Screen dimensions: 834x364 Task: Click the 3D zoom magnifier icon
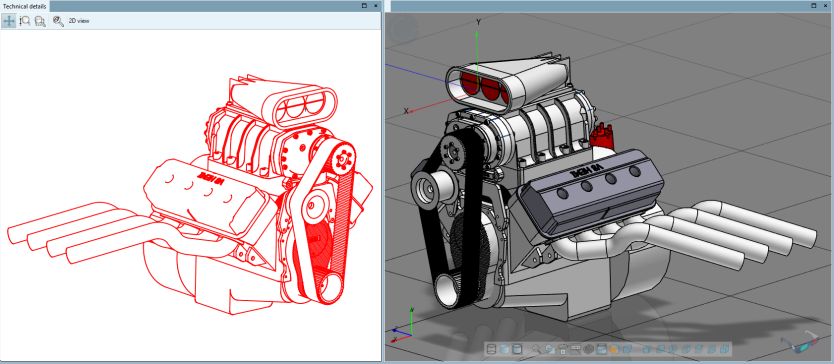point(536,349)
